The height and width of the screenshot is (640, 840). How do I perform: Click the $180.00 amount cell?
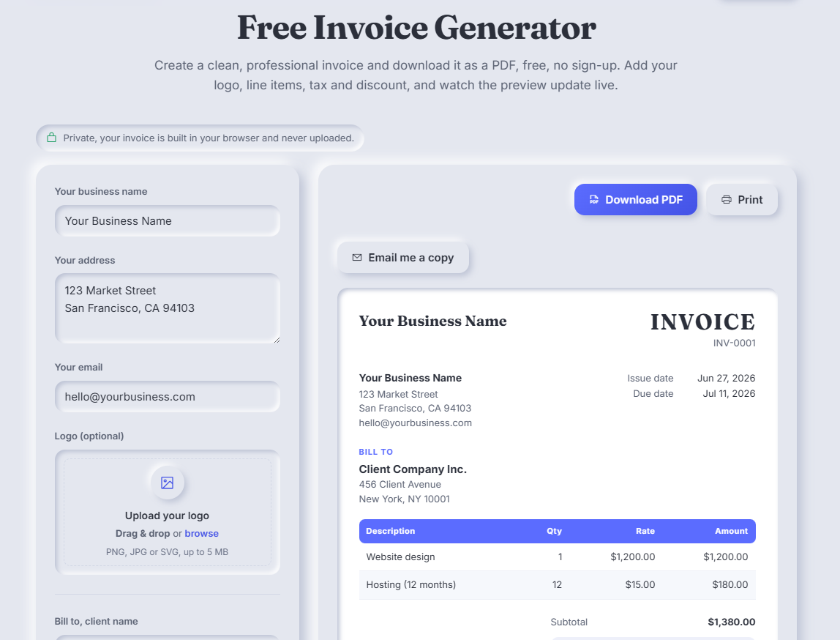point(730,585)
